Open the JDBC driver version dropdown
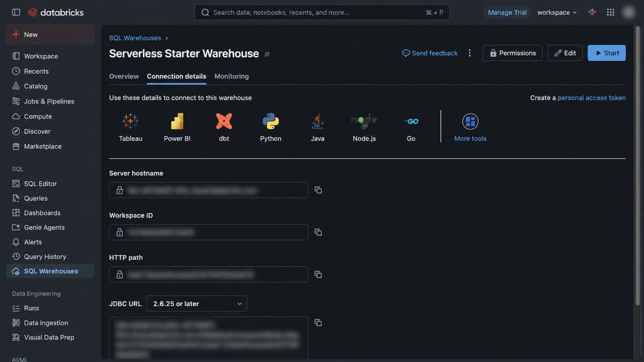644x362 pixels. 197,304
